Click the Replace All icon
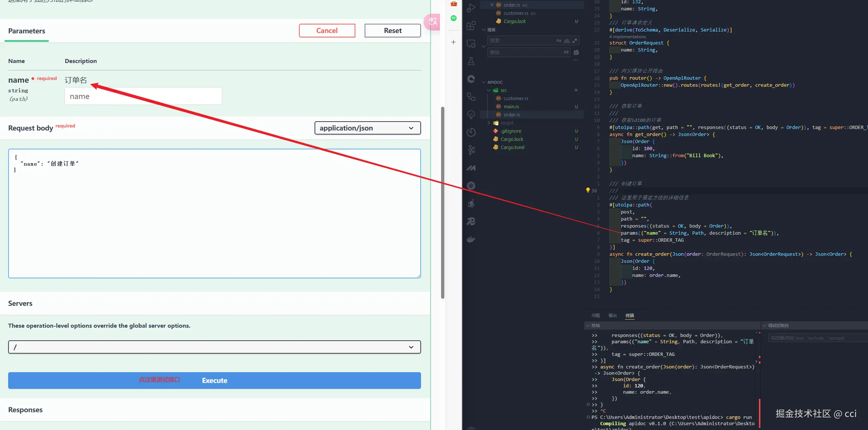 click(x=576, y=52)
